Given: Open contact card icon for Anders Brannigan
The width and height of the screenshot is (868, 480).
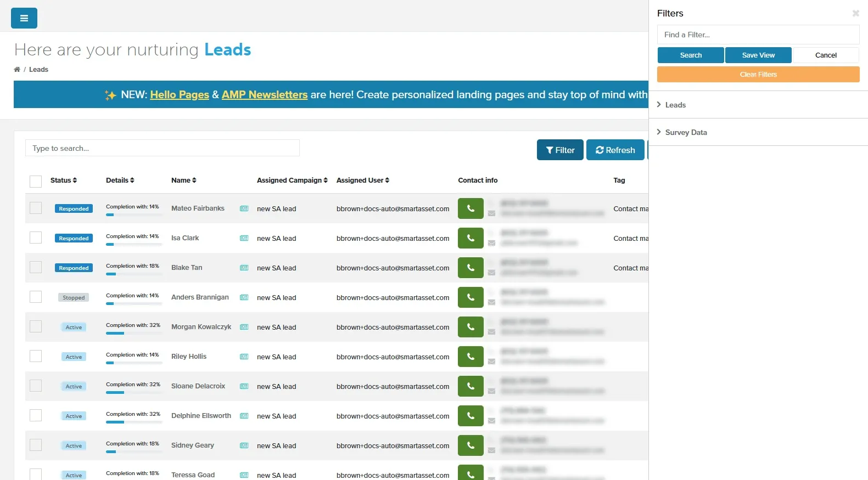Looking at the screenshot, I should [244, 297].
